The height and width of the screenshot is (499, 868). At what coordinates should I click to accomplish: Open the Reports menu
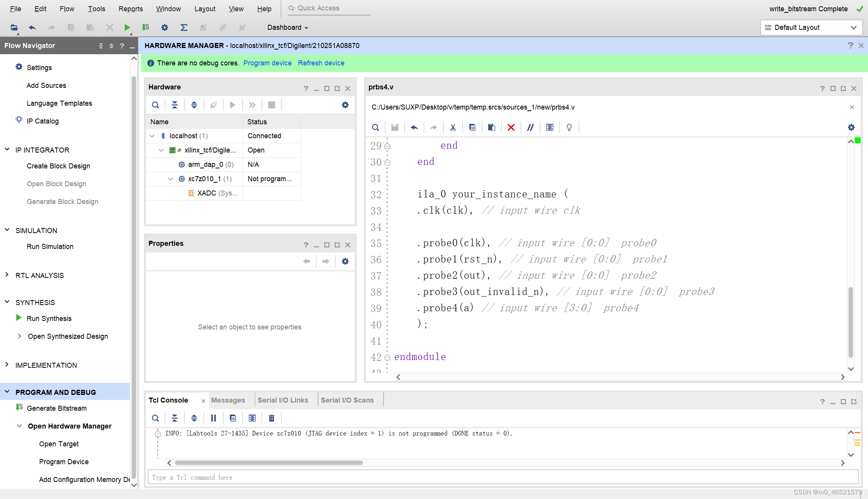131,9
